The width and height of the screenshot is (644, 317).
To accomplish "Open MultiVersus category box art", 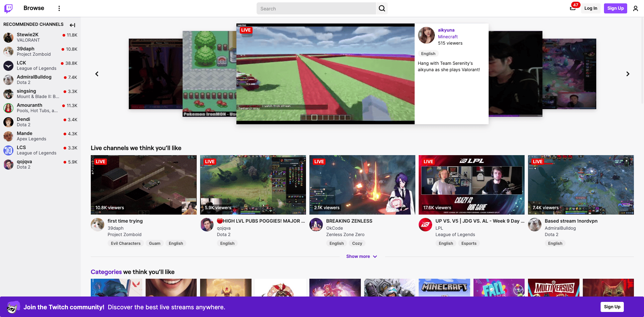I will pyautogui.click(x=554, y=287).
